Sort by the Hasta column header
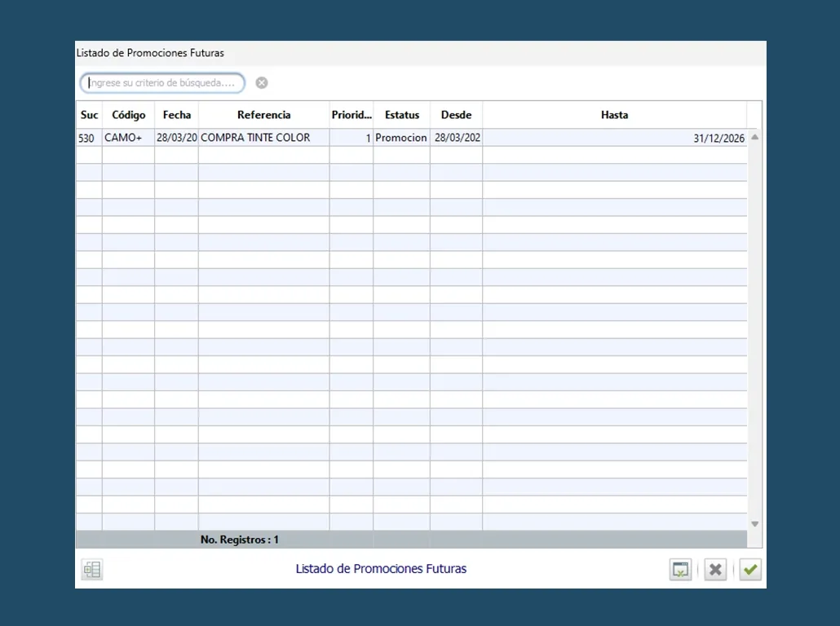The image size is (840, 626). click(614, 115)
